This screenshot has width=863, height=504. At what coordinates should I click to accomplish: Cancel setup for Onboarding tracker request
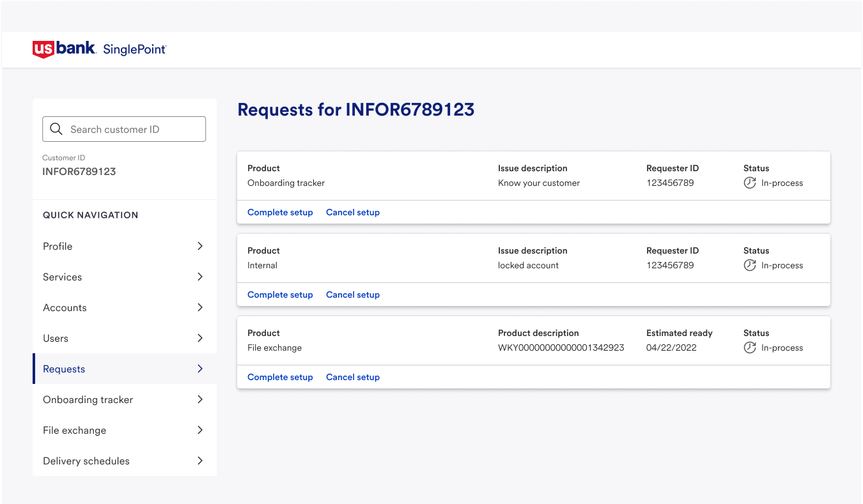point(353,212)
